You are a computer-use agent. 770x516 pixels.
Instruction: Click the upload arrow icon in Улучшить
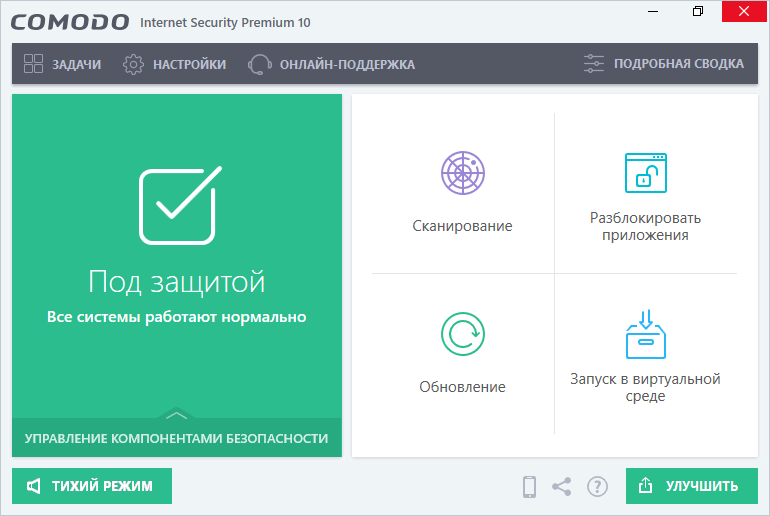pos(645,486)
